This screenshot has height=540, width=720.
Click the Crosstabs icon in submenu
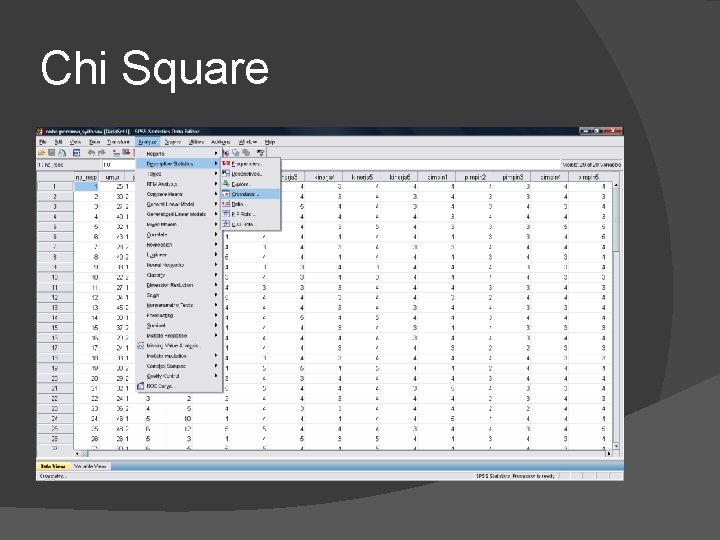226,194
